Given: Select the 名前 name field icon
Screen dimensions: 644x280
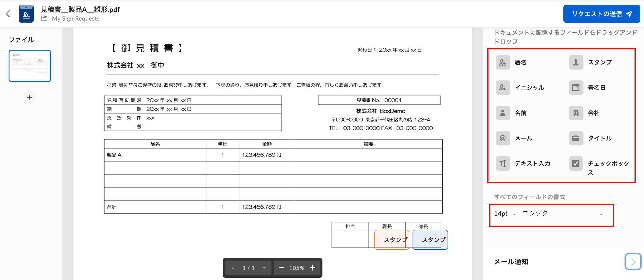Looking at the screenshot, I should [x=503, y=113].
